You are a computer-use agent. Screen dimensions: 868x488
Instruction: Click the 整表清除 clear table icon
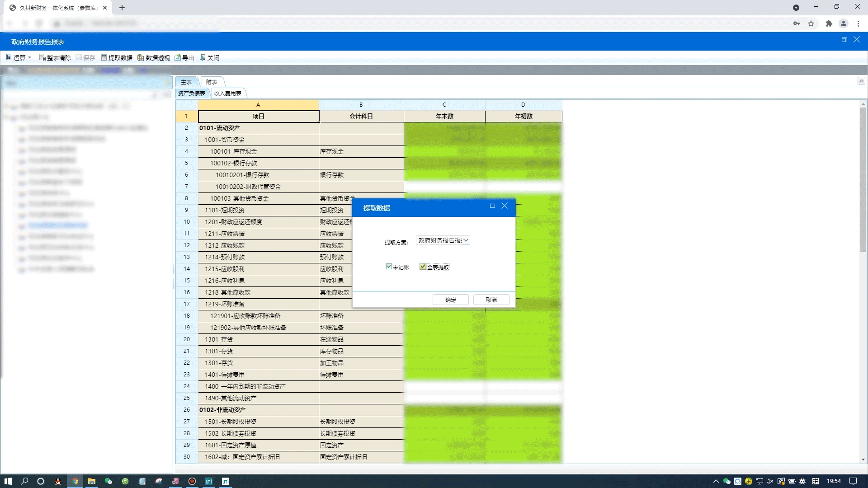[x=42, y=57]
